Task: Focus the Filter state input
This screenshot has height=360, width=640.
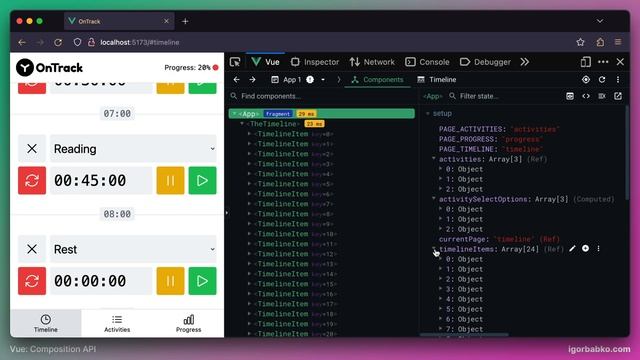Action: [x=506, y=96]
